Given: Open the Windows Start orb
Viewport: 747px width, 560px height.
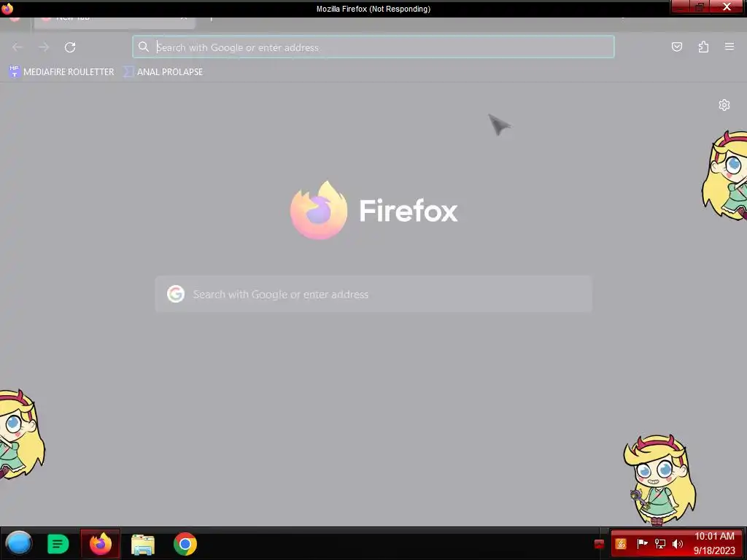Looking at the screenshot, I should click(18, 543).
